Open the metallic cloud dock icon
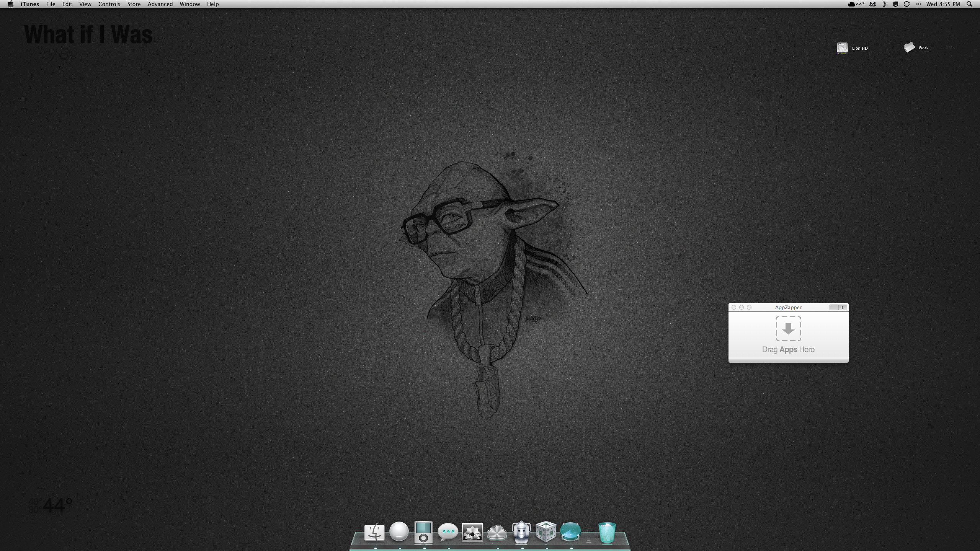The width and height of the screenshot is (980, 551). (x=497, y=533)
